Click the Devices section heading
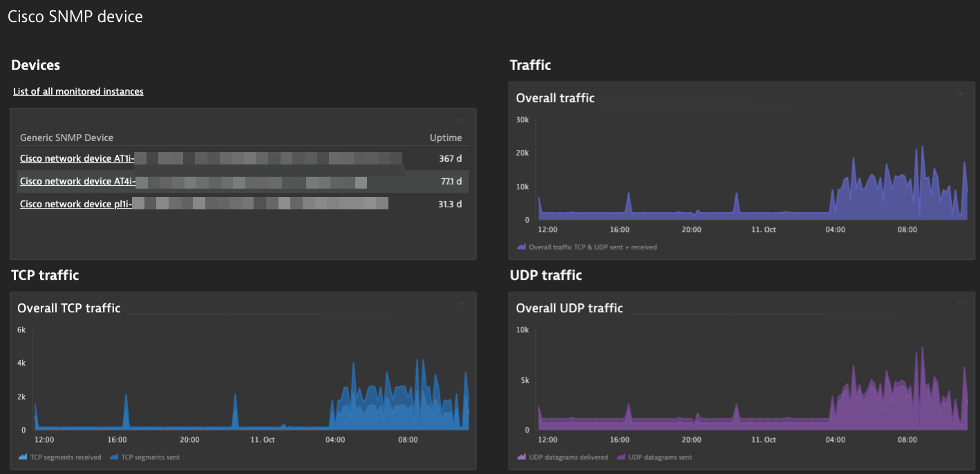Viewport: 980px width, 474px height. [36, 65]
